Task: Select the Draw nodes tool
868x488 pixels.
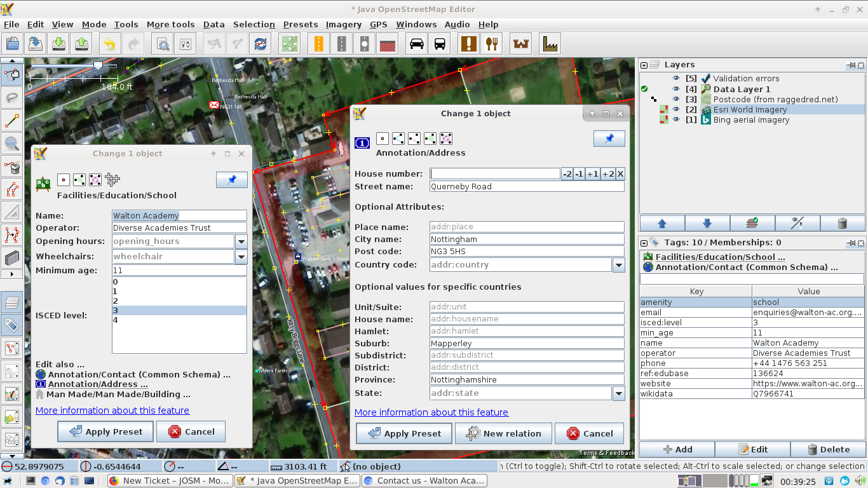Action: 12,120
